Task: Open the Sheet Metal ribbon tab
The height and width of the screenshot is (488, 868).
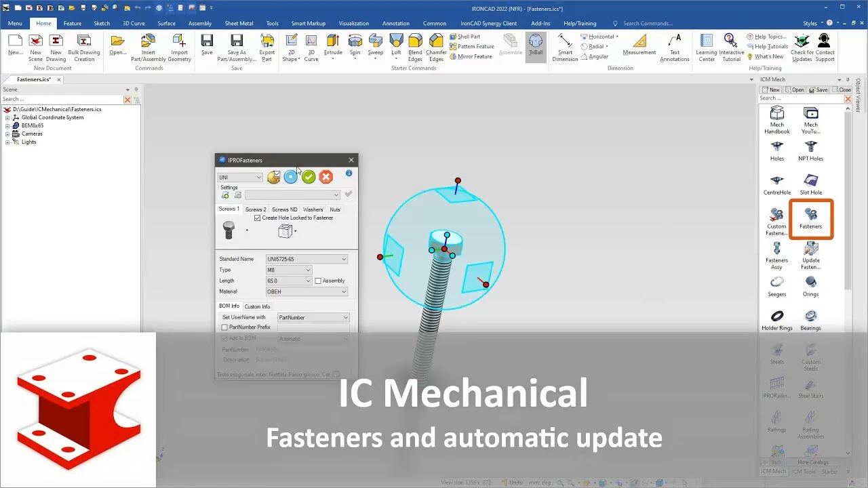Action: 239,23
